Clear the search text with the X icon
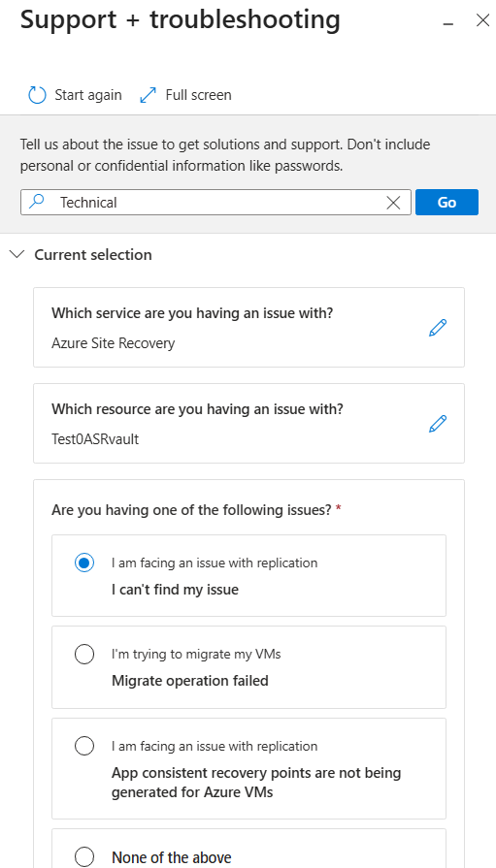The width and height of the screenshot is (496, 868). pyautogui.click(x=393, y=203)
